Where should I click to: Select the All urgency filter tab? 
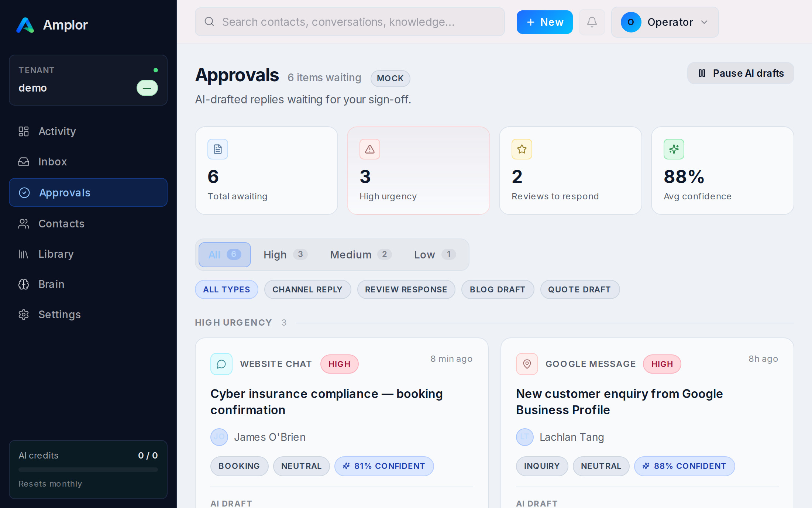pyautogui.click(x=225, y=255)
